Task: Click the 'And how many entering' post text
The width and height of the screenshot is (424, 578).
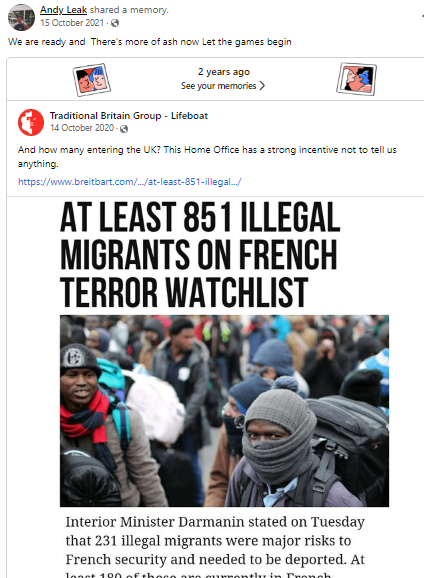Action: coord(207,157)
